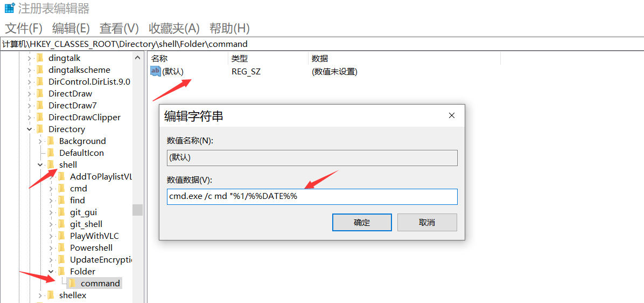Expand the DirectDrawClipper key
This screenshot has height=303, width=644.
coord(29,117)
